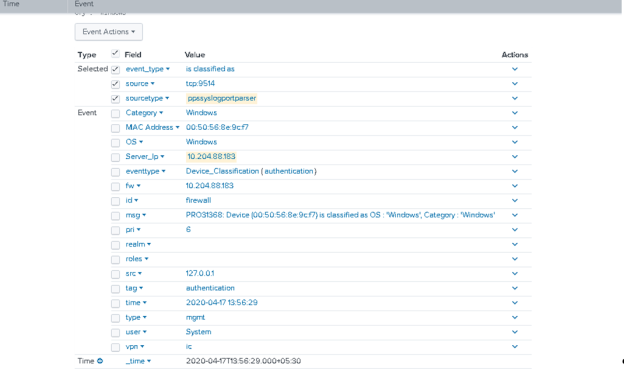This screenshot has width=624, height=373.
Task: Expand actions chevron for msg row
Action: click(x=515, y=215)
